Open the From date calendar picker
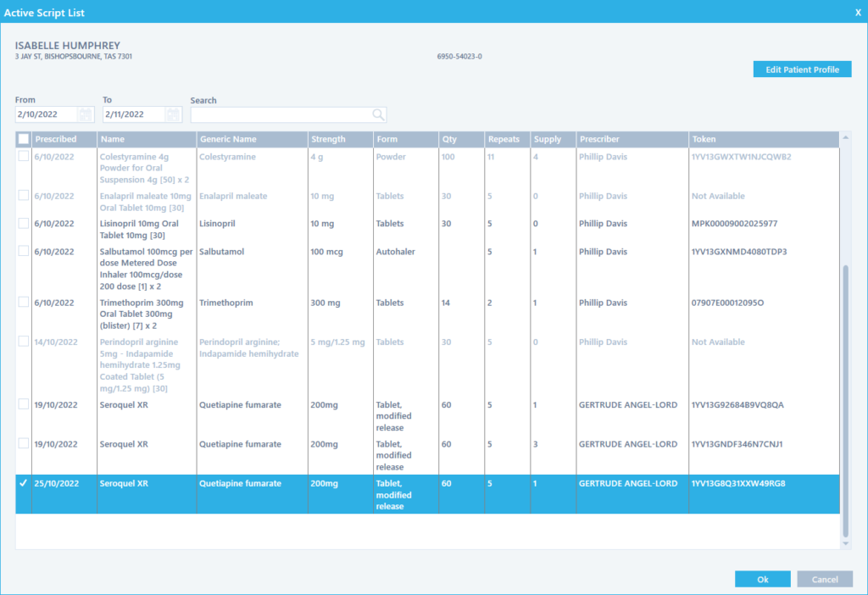This screenshot has width=868, height=595. (86, 114)
